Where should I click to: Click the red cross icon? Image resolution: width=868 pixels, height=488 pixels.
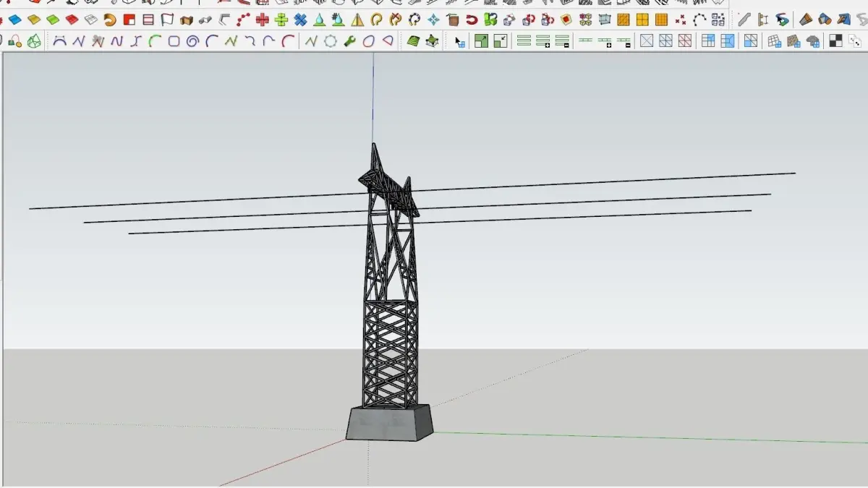click(263, 20)
